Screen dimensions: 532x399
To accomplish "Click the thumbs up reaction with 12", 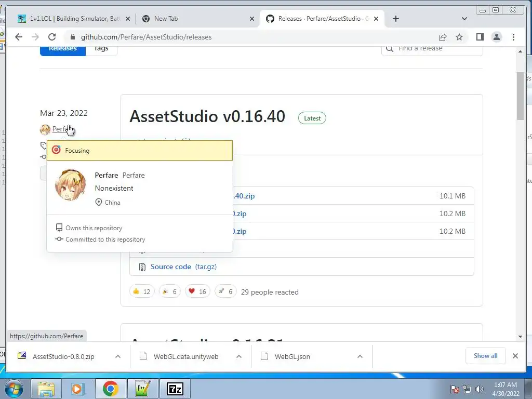I will click(142, 291).
